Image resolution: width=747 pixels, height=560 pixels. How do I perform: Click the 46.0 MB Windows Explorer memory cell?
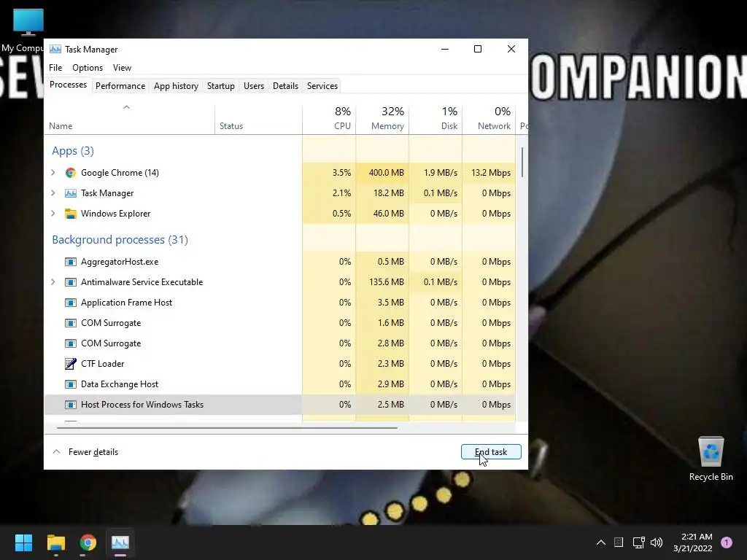pyautogui.click(x=382, y=214)
